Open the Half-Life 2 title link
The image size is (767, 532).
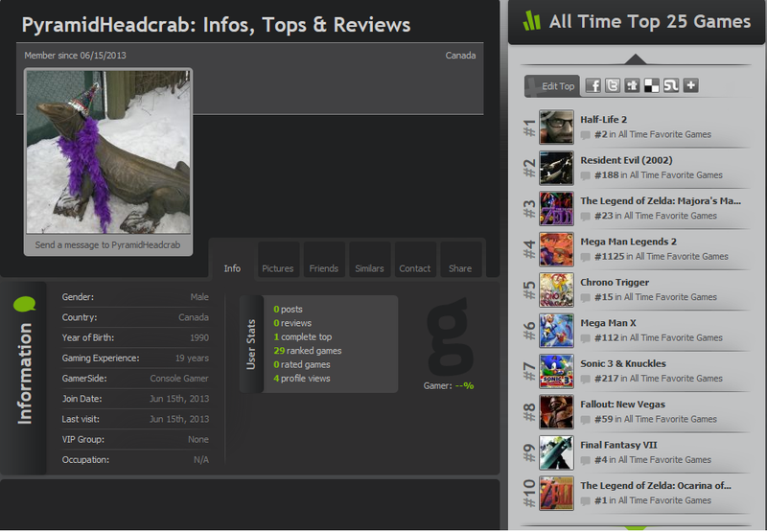click(x=604, y=119)
